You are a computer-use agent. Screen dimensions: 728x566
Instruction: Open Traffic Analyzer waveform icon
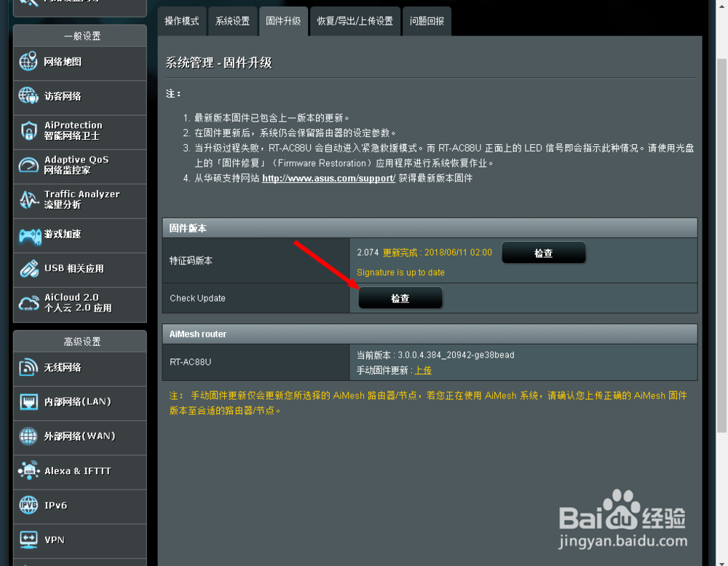tap(28, 200)
